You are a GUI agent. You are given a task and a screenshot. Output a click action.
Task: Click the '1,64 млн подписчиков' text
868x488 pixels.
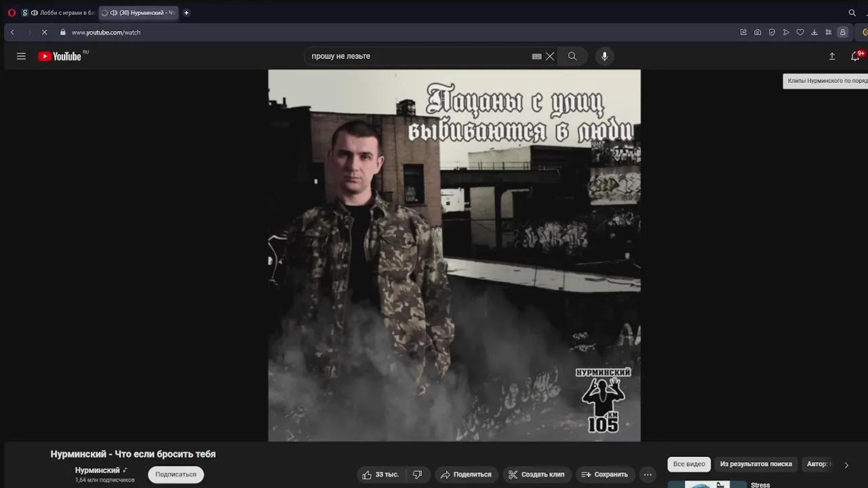(105, 480)
